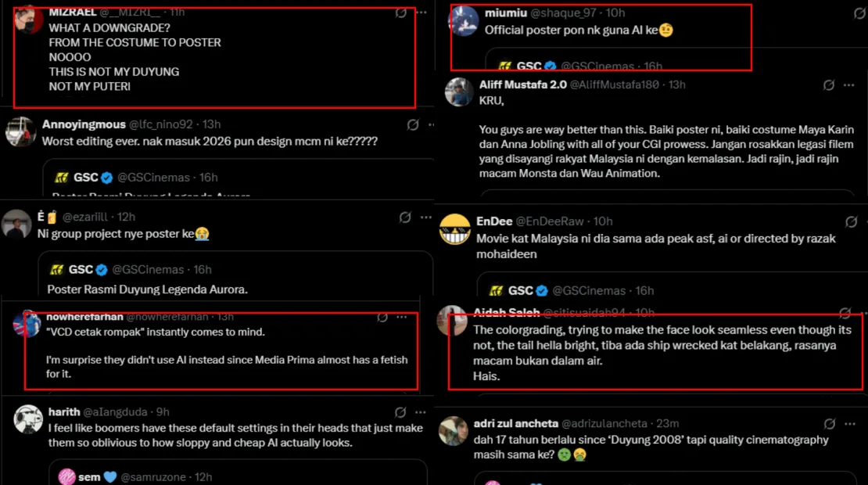Open more options on adri zul ancheta's tweet
This screenshot has height=485, width=868.
(x=848, y=423)
